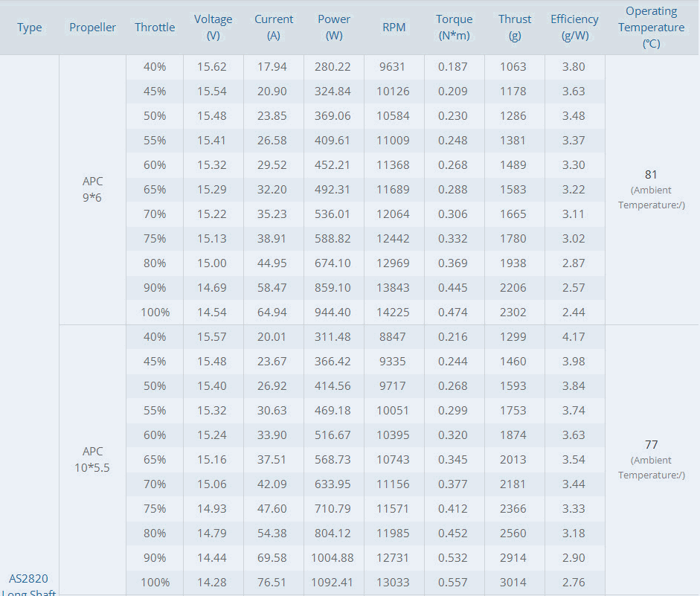The height and width of the screenshot is (596, 700).
Task: Select the APC 9*6 propeller cell
Action: pyautogui.click(x=92, y=189)
